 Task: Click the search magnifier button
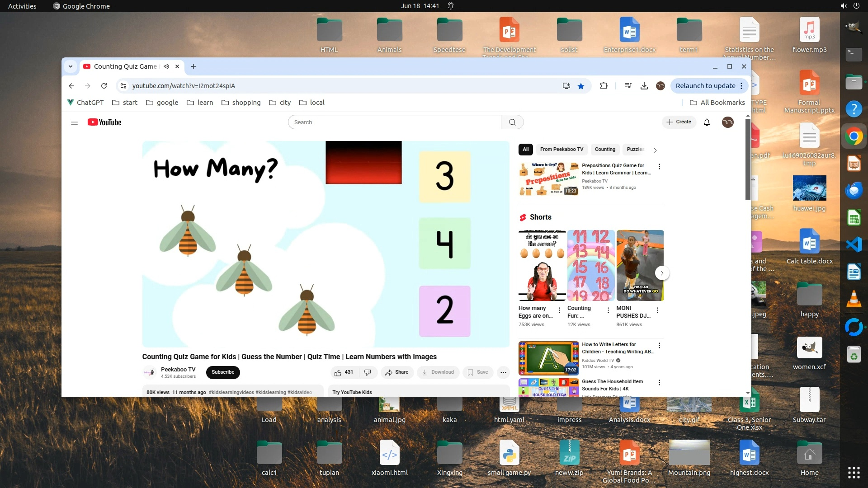click(x=512, y=122)
